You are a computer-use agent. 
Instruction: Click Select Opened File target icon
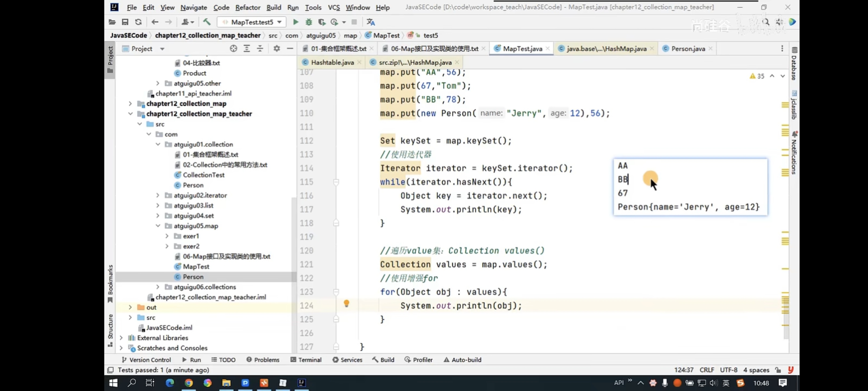[x=233, y=49]
